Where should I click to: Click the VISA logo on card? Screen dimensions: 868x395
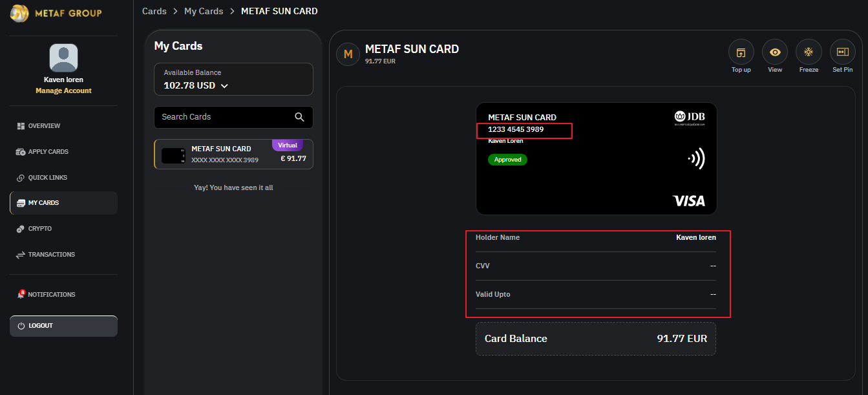pos(689,201)
